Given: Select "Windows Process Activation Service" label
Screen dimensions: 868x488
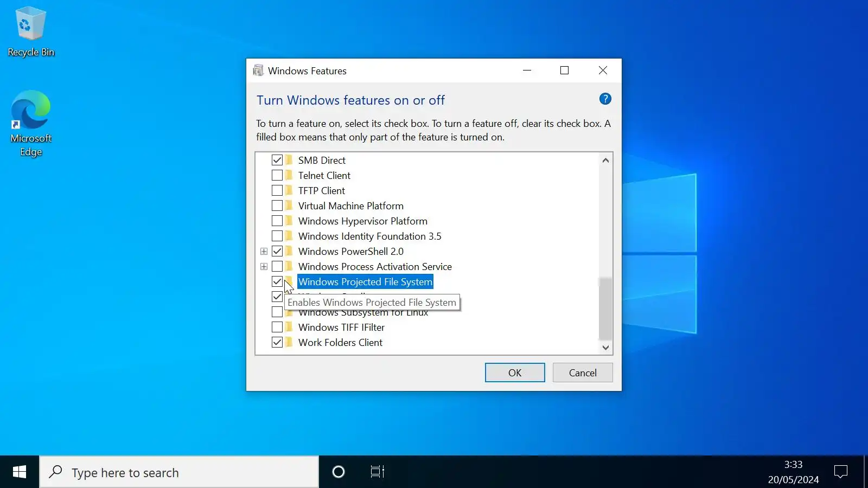Looking at the screenshot, I should coord(375,266).
